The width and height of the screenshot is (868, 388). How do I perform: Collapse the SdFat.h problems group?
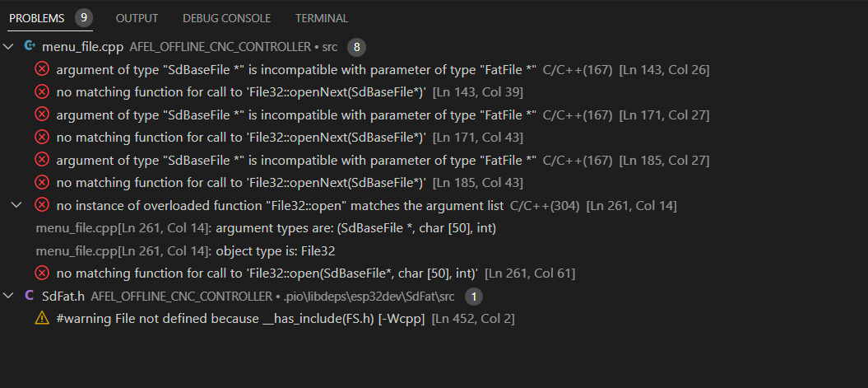pyautogui.click(x=8, y=296)
